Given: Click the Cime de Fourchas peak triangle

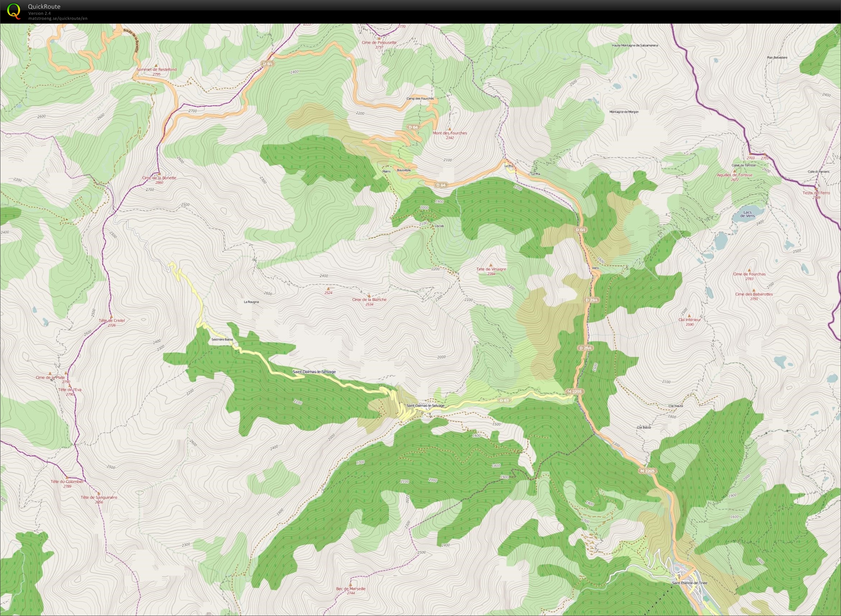Looking at the screenshot, I should (x=749, y=270).
